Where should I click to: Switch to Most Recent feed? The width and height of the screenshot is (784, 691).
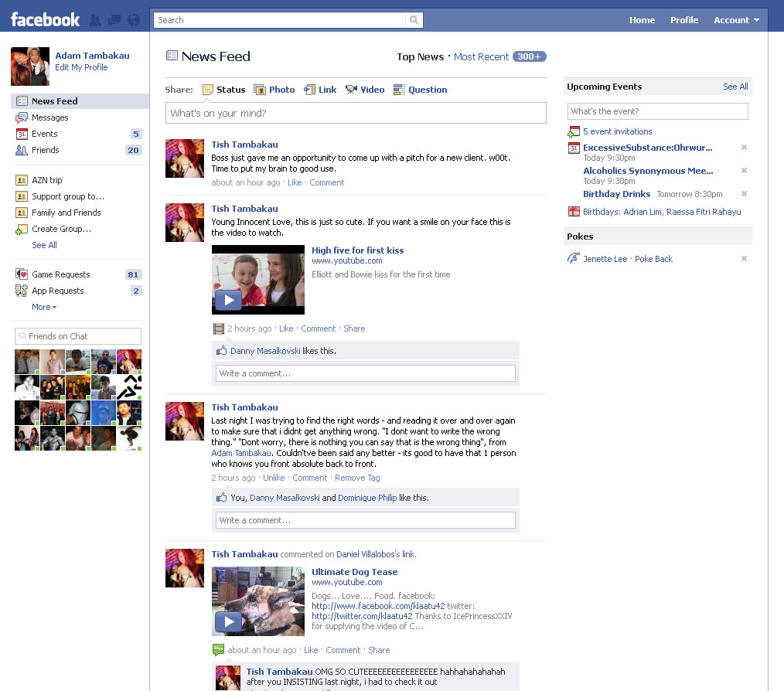(x=481, y=57)
